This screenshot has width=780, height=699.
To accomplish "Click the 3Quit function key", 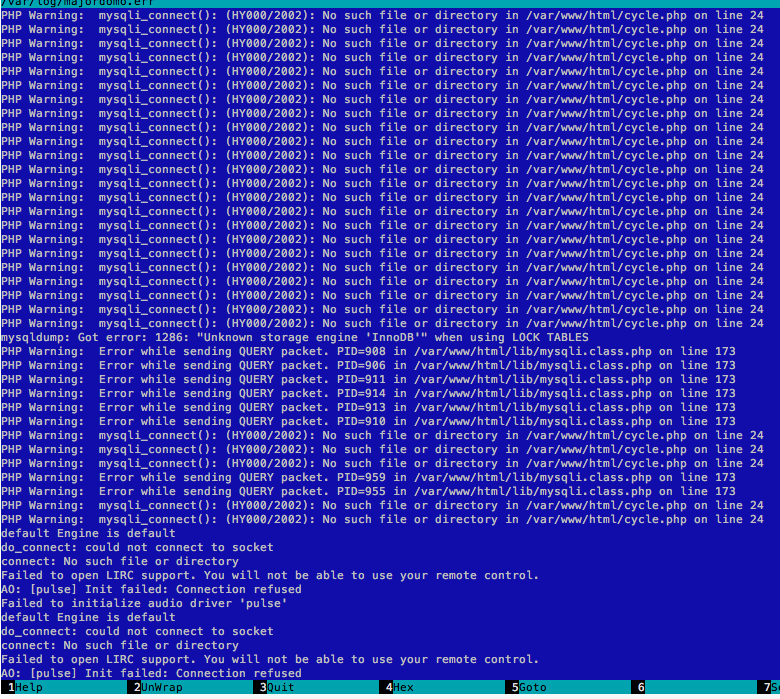I will 316,687.
